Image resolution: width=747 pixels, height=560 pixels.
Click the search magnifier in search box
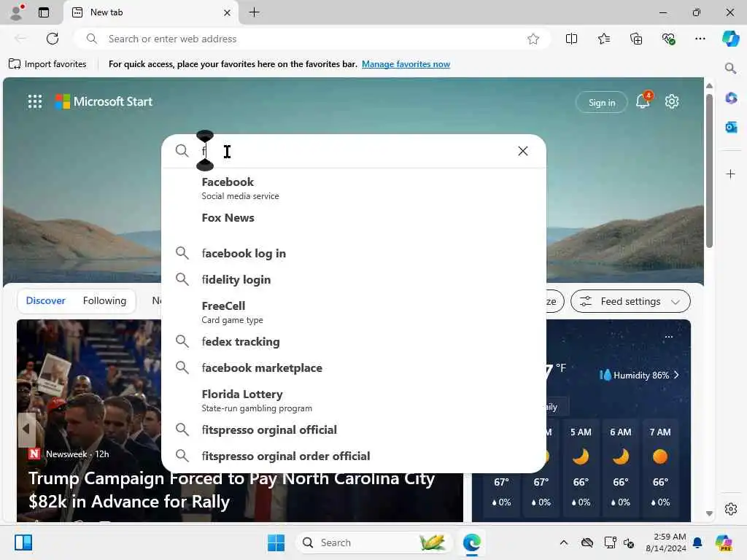pos(182,151)
